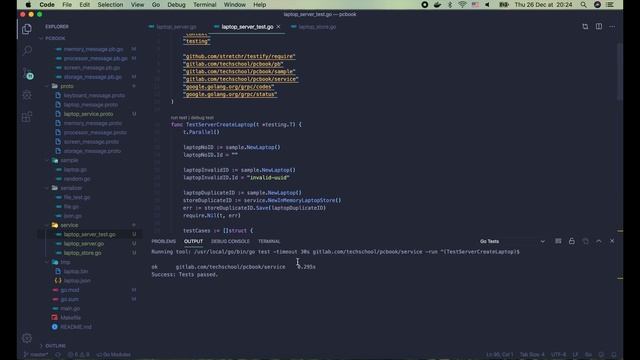Expand the OUTLINE section
The image size is (640, 360).
pyautogui.click(x=55, y=346)
